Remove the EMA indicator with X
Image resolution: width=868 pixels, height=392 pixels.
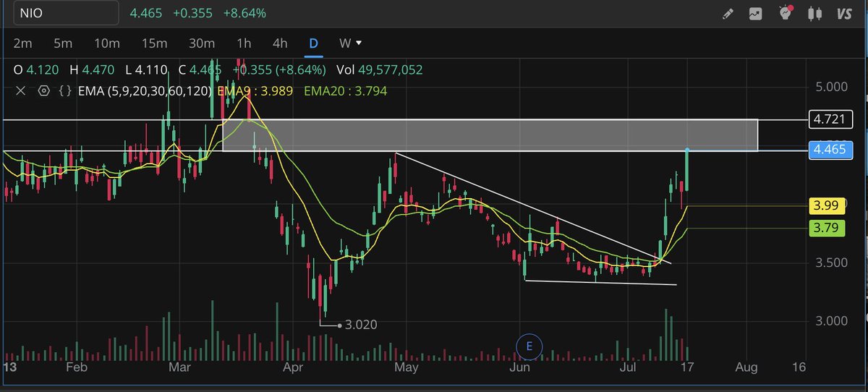coord(20,91)
